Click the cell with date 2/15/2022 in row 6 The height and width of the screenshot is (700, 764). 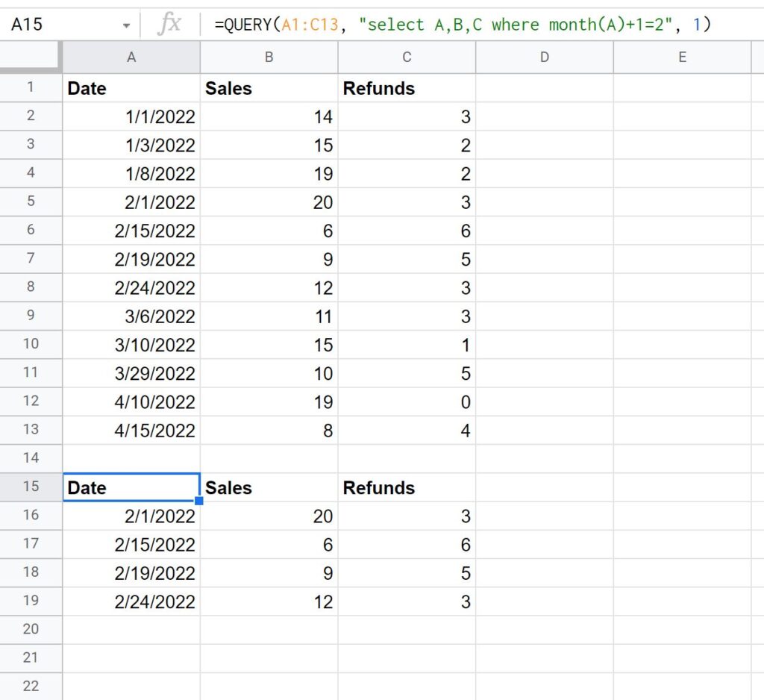[x=131, y=231]
